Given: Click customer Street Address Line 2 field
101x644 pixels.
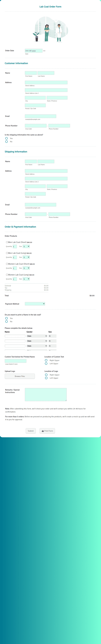Looking at the screenshot, I should (x=46, y=90).
